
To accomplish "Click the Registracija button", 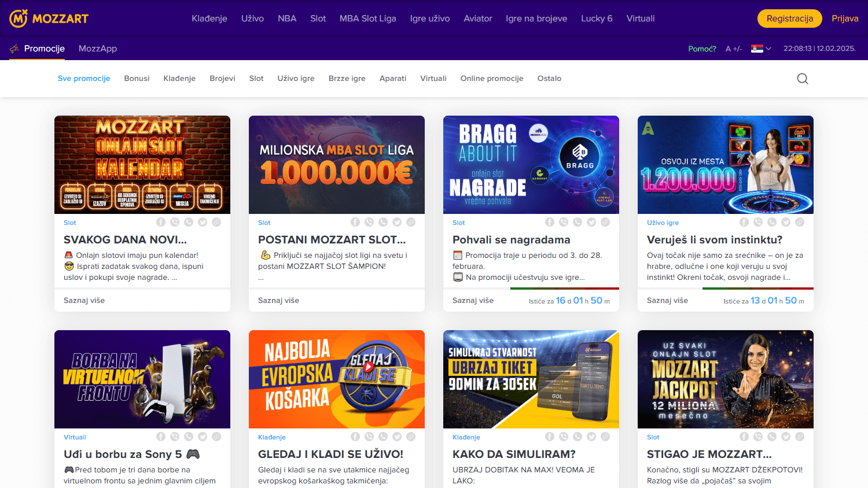I will coord(790,19).
